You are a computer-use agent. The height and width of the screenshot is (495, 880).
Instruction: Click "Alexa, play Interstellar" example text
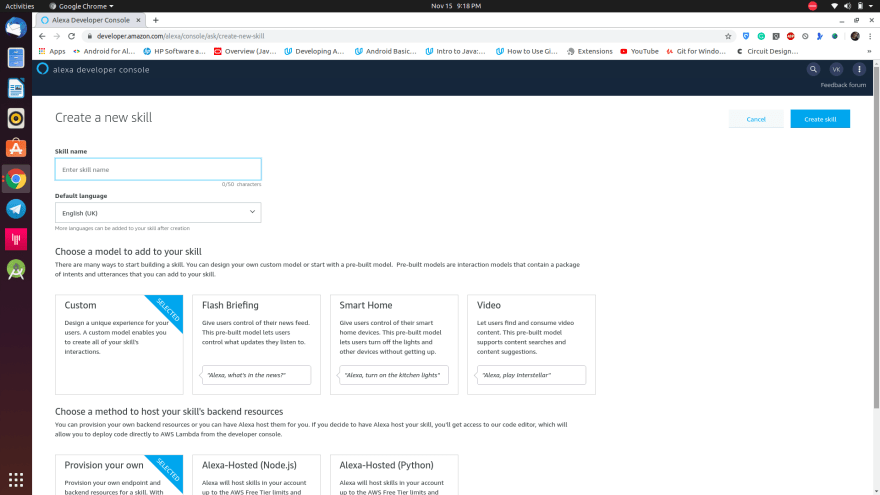(516, 375)
